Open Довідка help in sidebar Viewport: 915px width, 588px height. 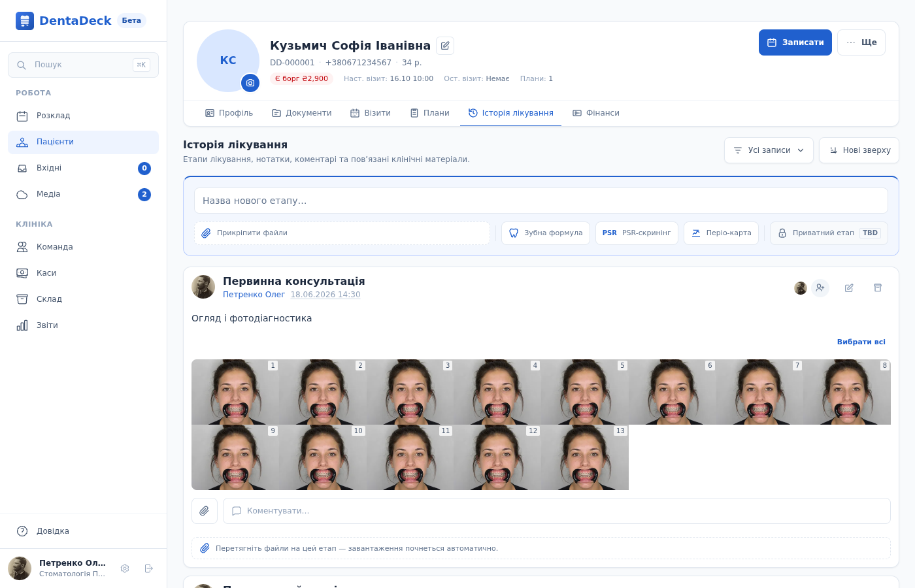point(83,531)
